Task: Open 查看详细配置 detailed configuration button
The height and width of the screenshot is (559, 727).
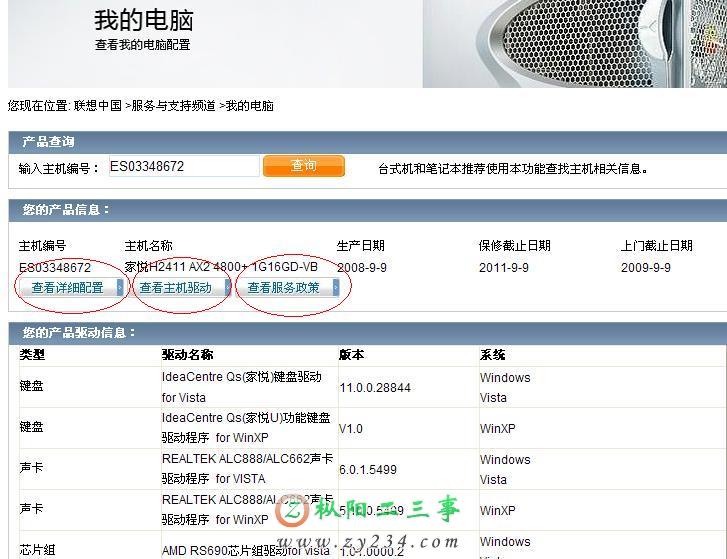Action: point(71,287)
